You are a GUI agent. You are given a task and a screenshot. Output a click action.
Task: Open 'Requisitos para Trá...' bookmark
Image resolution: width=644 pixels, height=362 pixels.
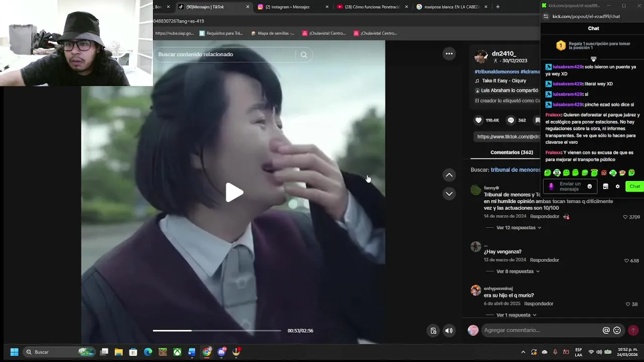pyautogui.click(x=221, y=33)
